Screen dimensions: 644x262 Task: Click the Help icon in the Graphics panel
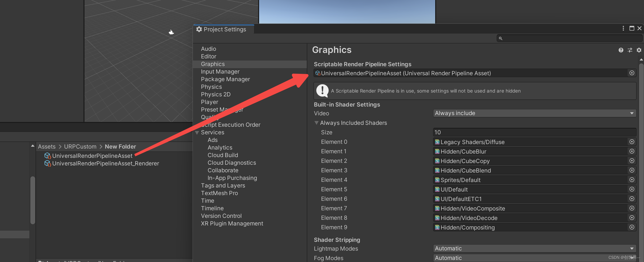click(x=621, y=50)
